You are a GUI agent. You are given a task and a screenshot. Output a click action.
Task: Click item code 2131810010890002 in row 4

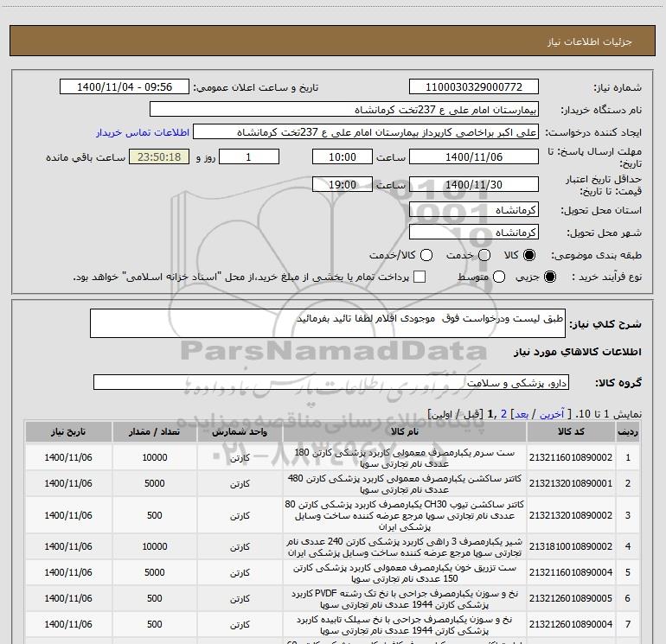[571, 546]
